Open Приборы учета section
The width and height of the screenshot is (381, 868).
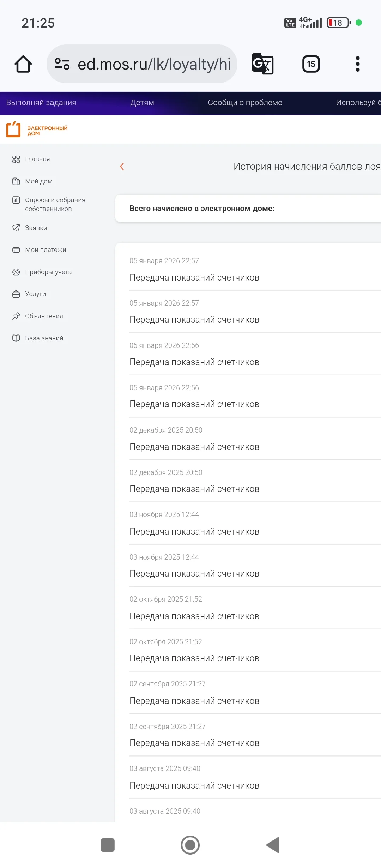point(42,272)
